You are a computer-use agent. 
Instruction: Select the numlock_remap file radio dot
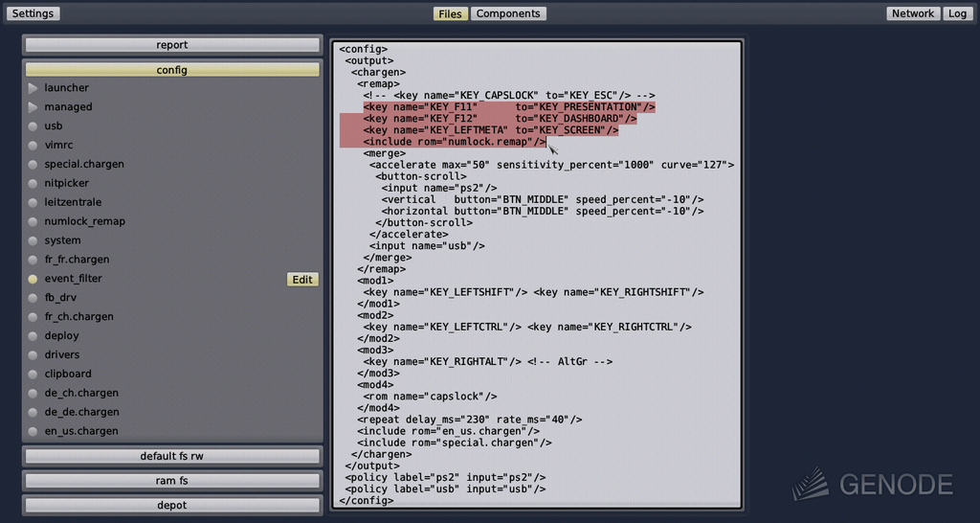[x=33, y=221]
